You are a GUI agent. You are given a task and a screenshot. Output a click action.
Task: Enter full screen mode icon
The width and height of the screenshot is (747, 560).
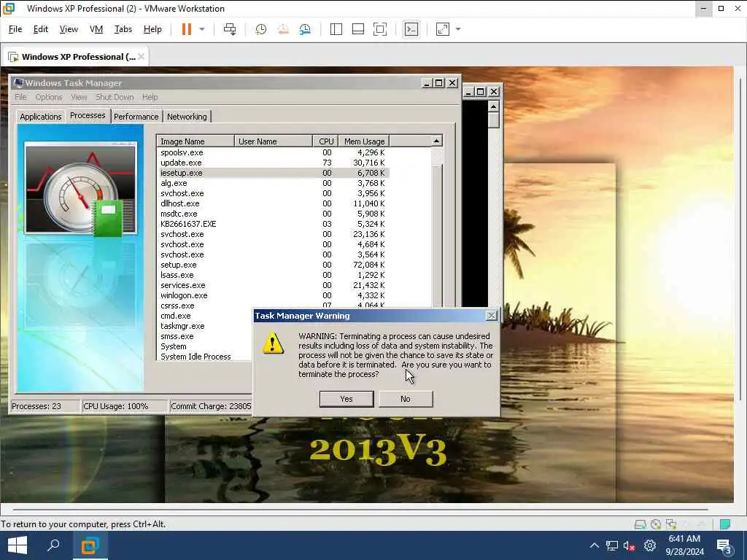pyautogui.click(x=379, y=29)
